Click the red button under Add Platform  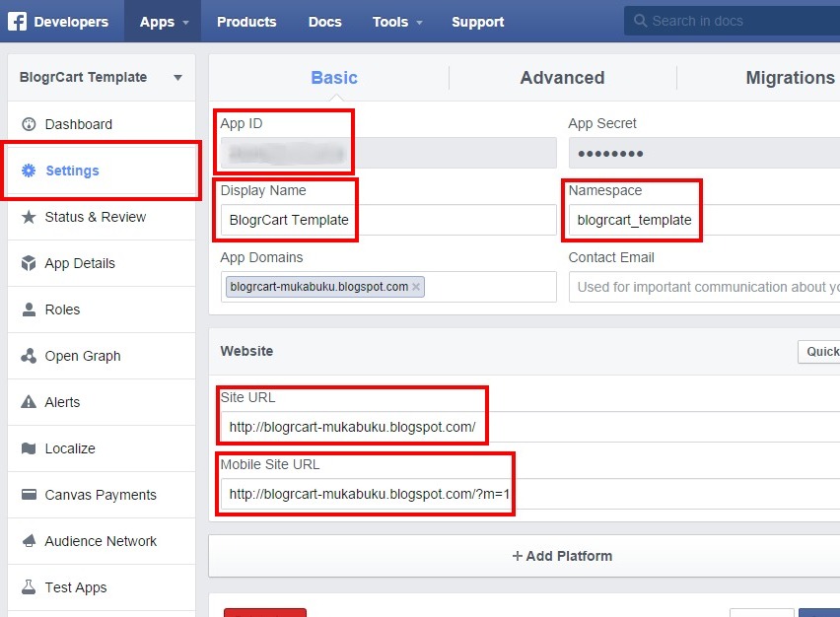pos(265,613)
